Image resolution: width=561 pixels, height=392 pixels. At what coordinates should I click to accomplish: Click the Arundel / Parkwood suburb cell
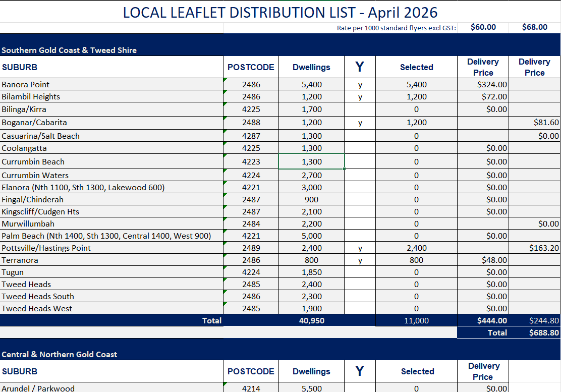tap(111, 387)
